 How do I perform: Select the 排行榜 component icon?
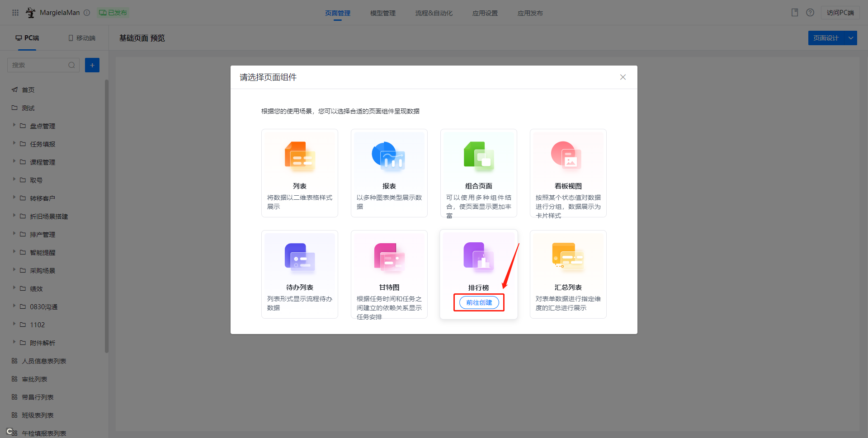(479, 257)
